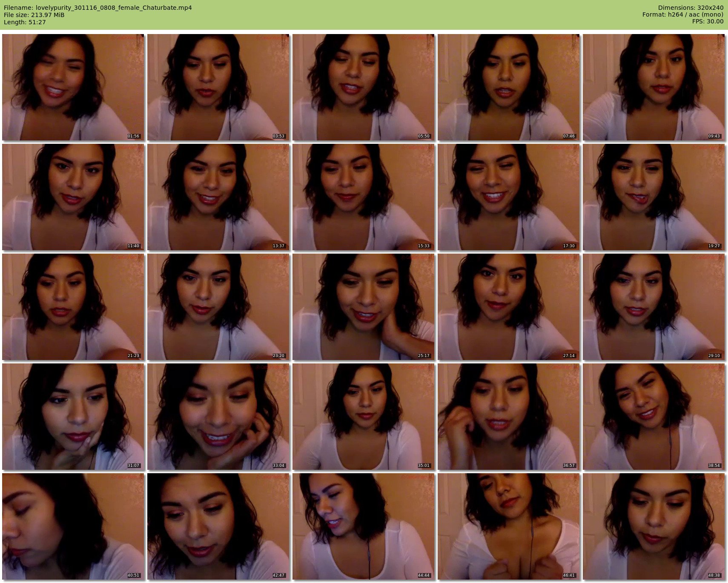
Task: Open the frame stamped 33:04
Action: [x=218, y=417]
